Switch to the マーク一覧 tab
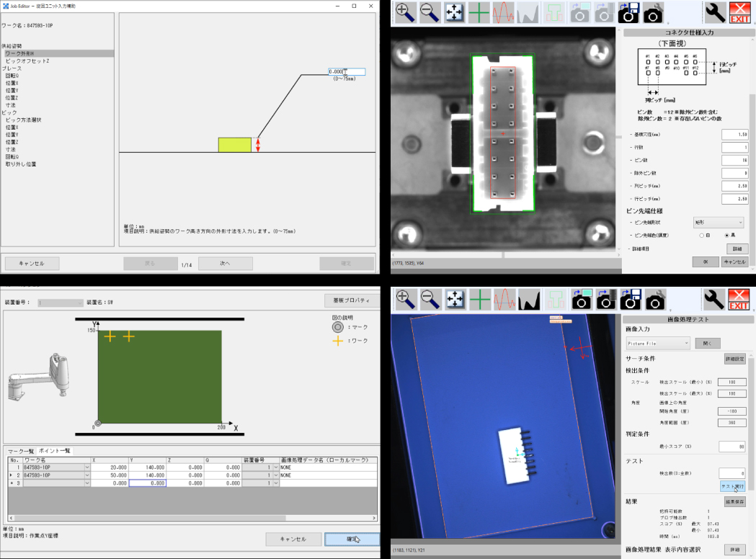 click(21, 451)
